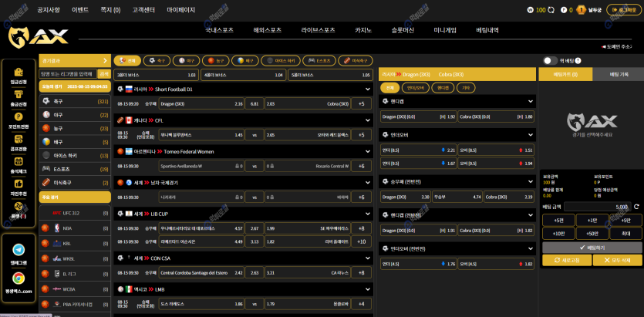
Task: Choose E스포츠 in the sports list
Action: point(75,168)
